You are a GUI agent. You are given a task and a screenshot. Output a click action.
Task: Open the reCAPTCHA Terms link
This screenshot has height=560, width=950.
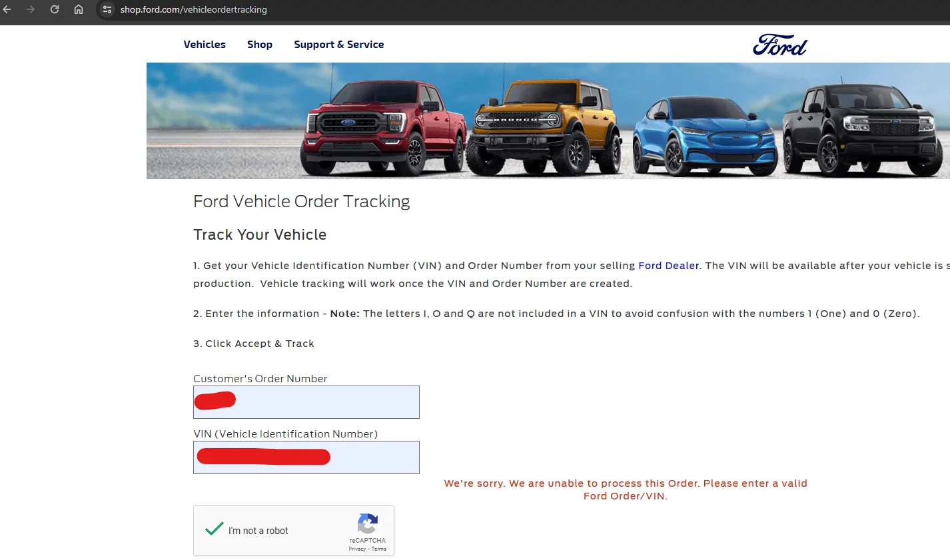tap(379, 549)
